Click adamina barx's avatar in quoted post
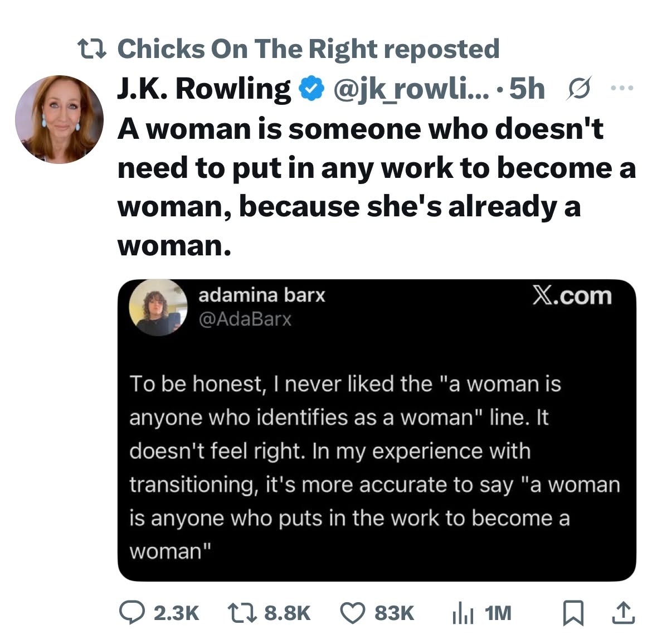The image size is (652, 644). tap(158, 307)
